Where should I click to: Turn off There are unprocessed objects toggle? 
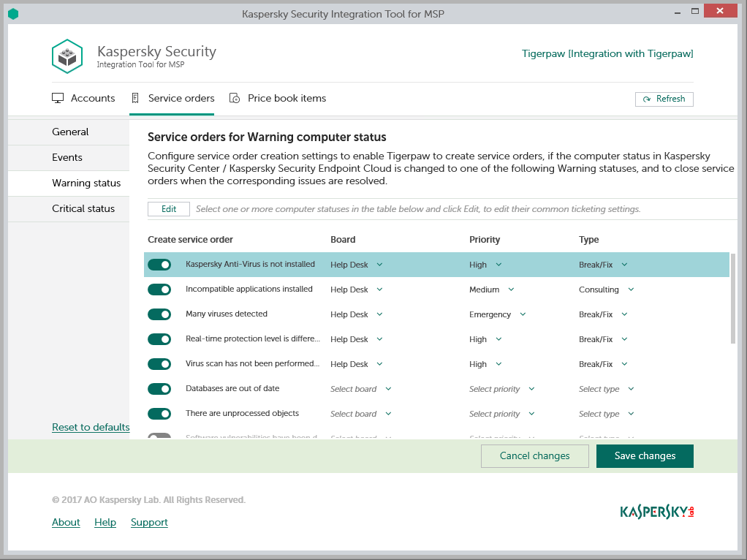pos(159,414)
